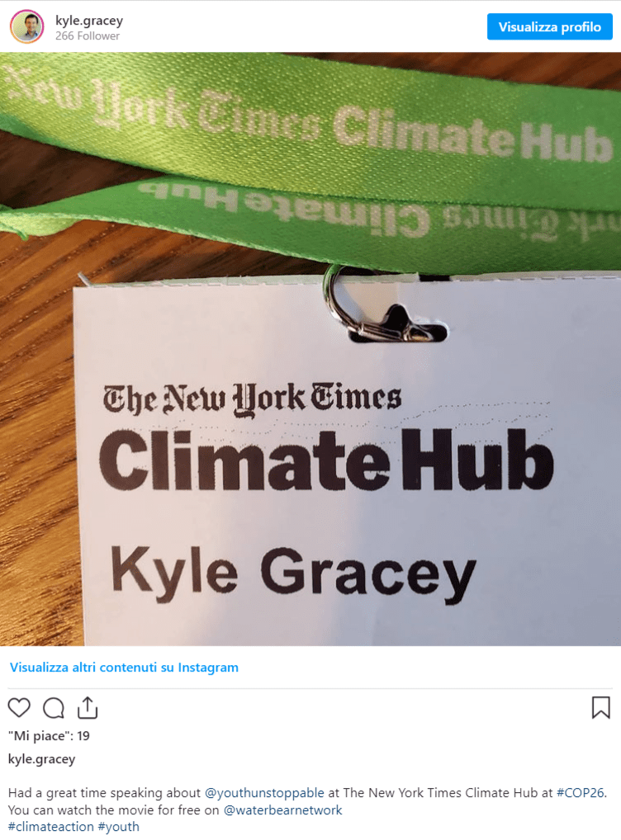
Task: Open comments via speech bubble icon
Action: (x=54, y=708)
